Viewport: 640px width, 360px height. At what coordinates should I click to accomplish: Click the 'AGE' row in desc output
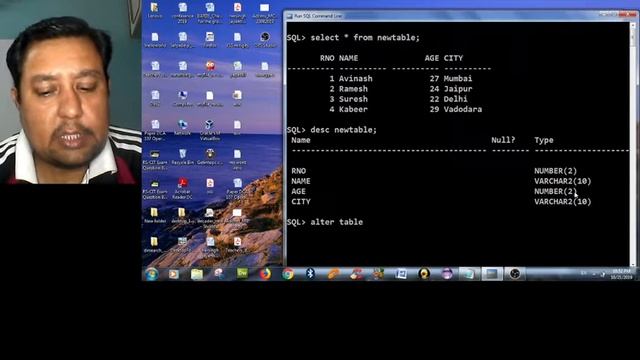[434, 191]
